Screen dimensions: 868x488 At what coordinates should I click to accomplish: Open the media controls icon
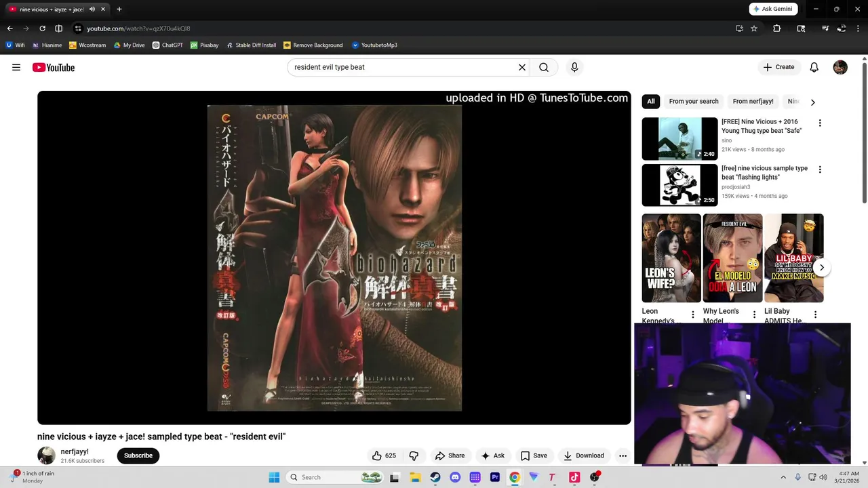pyautogui.click(x=825, y=28)
